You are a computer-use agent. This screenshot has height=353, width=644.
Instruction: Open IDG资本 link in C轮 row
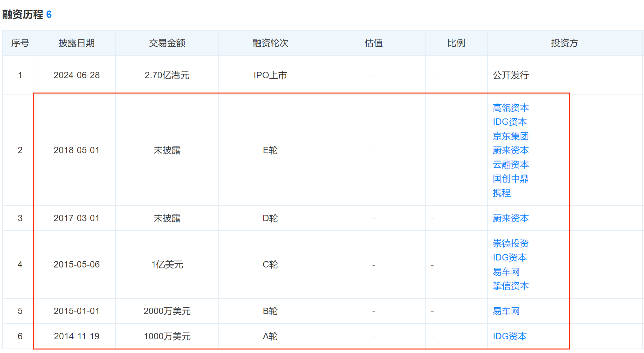509,258
